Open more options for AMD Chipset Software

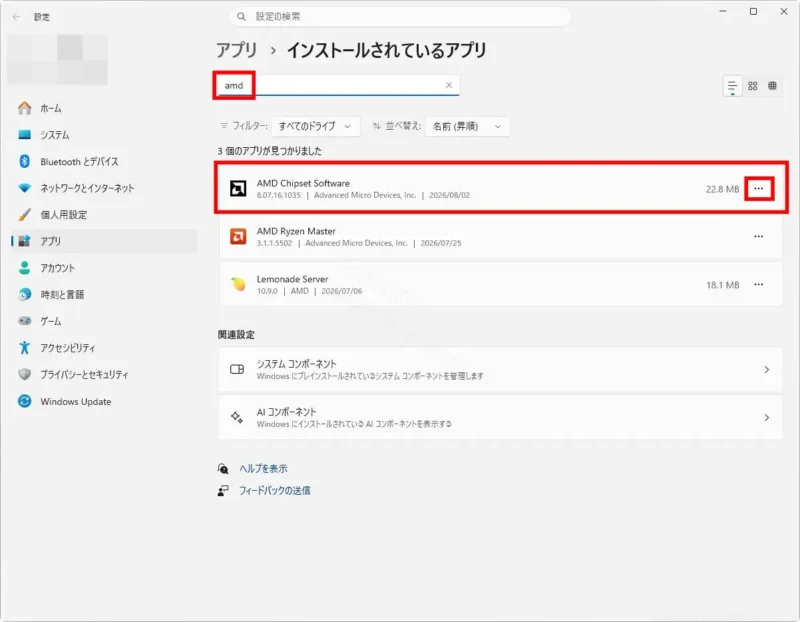coord(759,189)
